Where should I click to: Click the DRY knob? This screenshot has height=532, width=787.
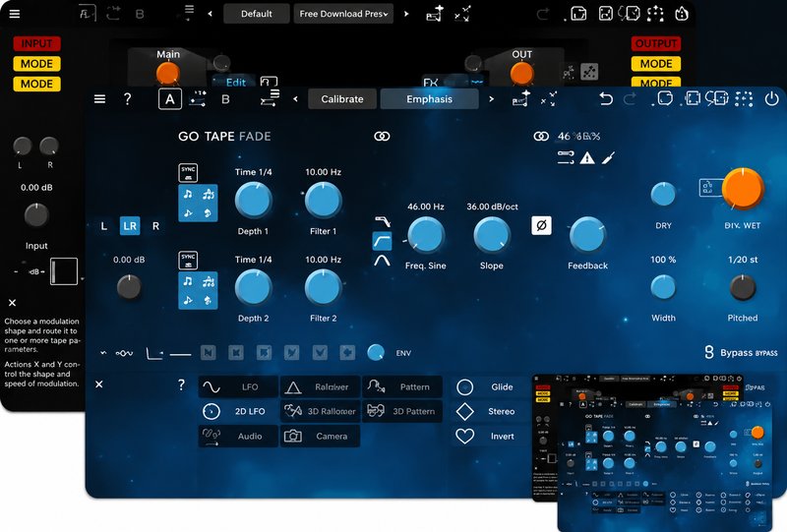663,195
